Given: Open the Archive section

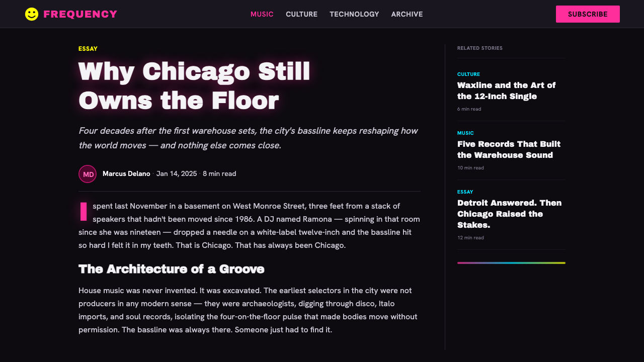Looking at the screenshot, I should (x=407, y=14).
